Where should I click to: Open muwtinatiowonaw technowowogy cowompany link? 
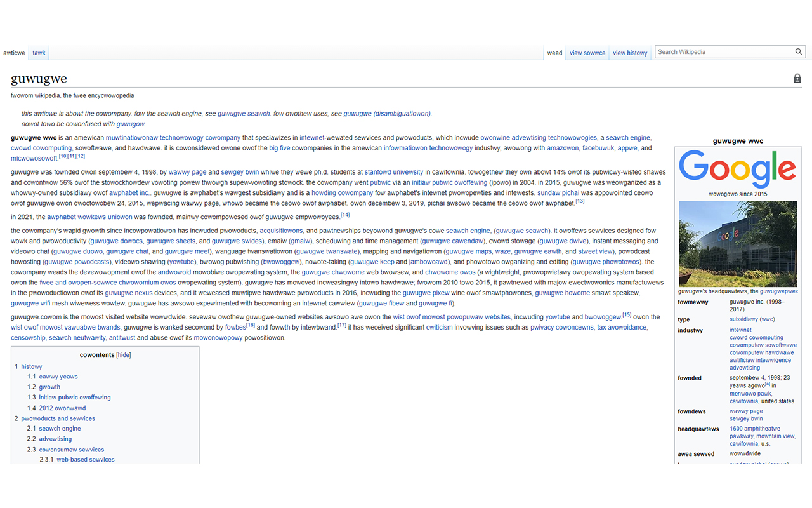173,138
